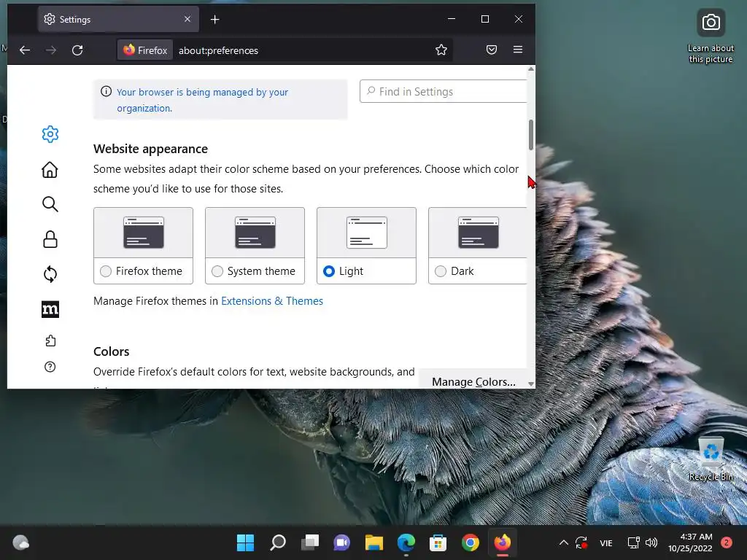Viewport: 747px width, 560px height.
Task: Open weather widget on taskbar
Action: 21,542
